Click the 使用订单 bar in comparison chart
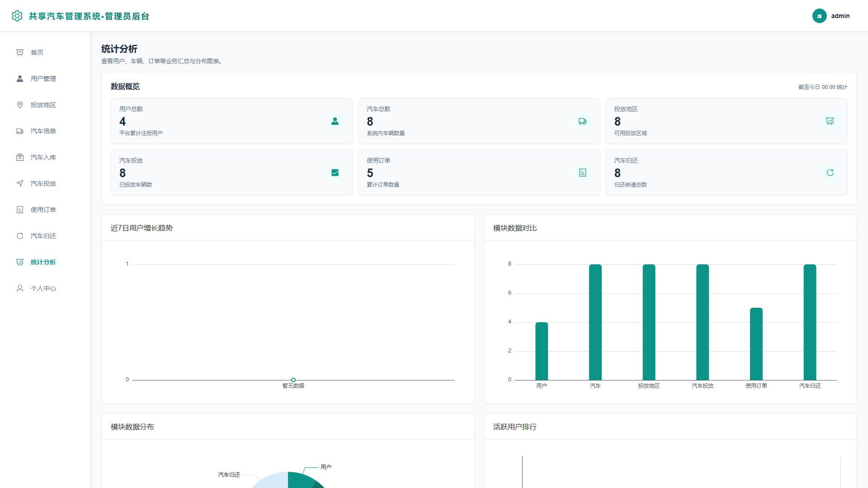This screenshot has height=488, width=868. pos(756,344)
